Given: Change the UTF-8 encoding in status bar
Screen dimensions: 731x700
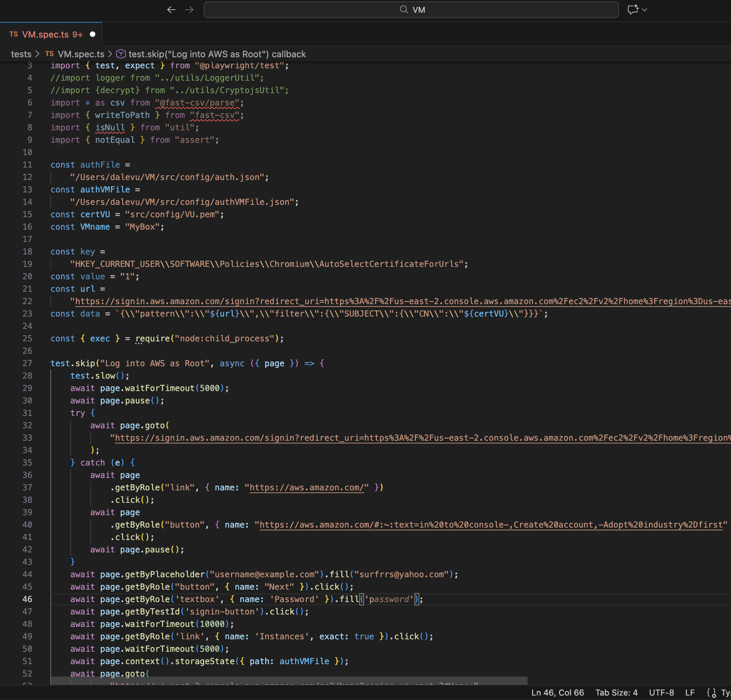Looking at the screenshot, I should click(661, 692).
